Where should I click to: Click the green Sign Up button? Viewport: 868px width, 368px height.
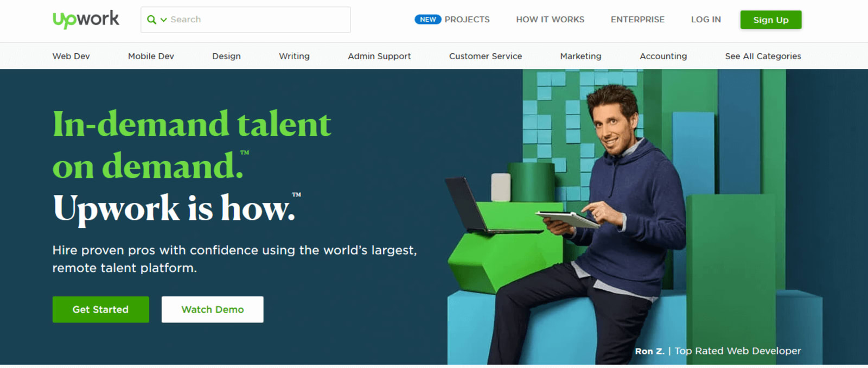(771, 20)
